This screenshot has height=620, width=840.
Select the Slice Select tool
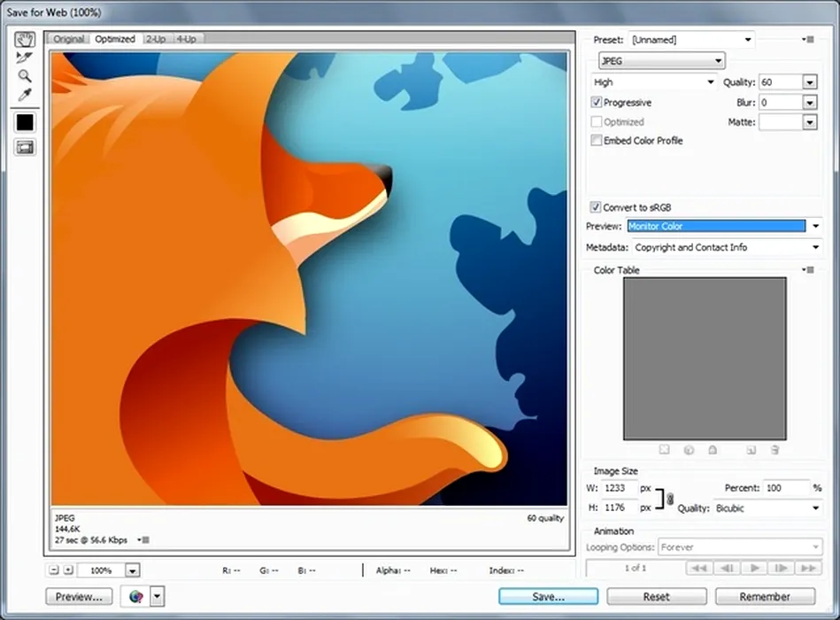coord(25,58)
